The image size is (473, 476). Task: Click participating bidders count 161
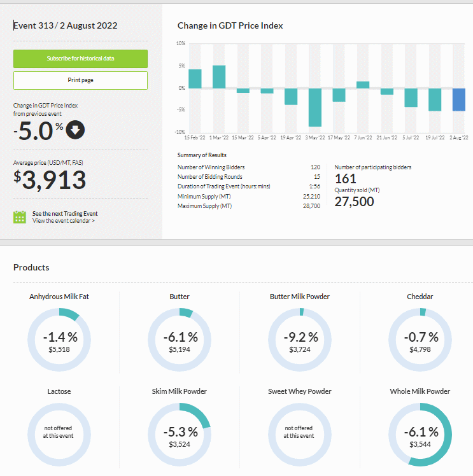tap(346, 179)
